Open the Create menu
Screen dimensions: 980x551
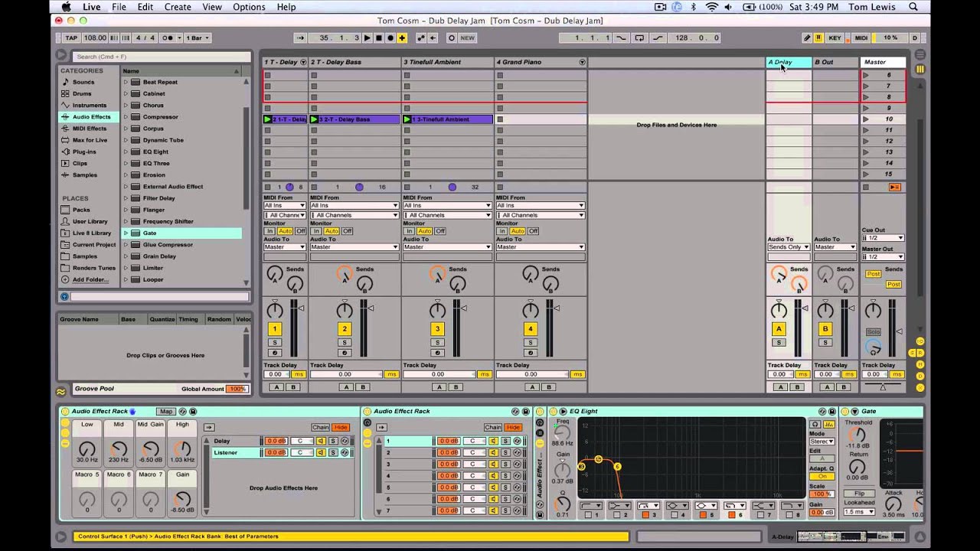[178, 7]
